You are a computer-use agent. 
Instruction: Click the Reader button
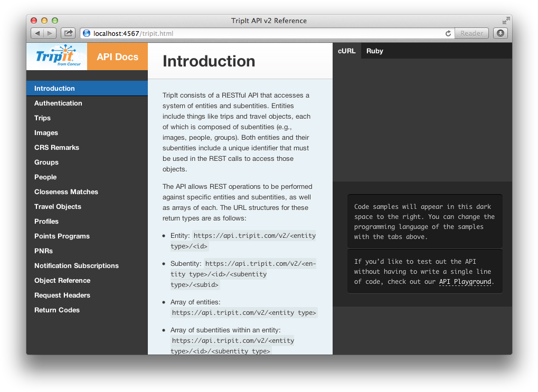pyautogui.click(x=471, y=33)
